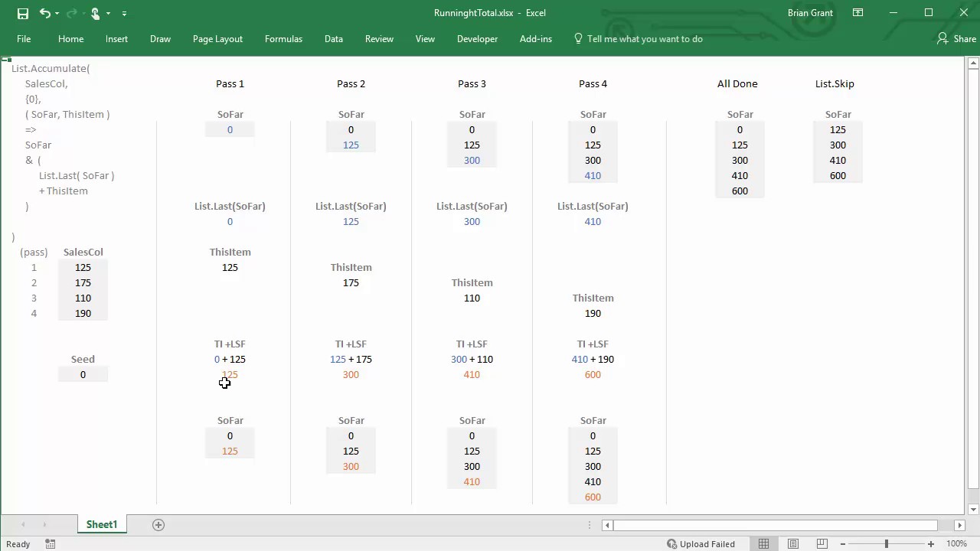
Task: Click the Share button
Action: (957, 39)
